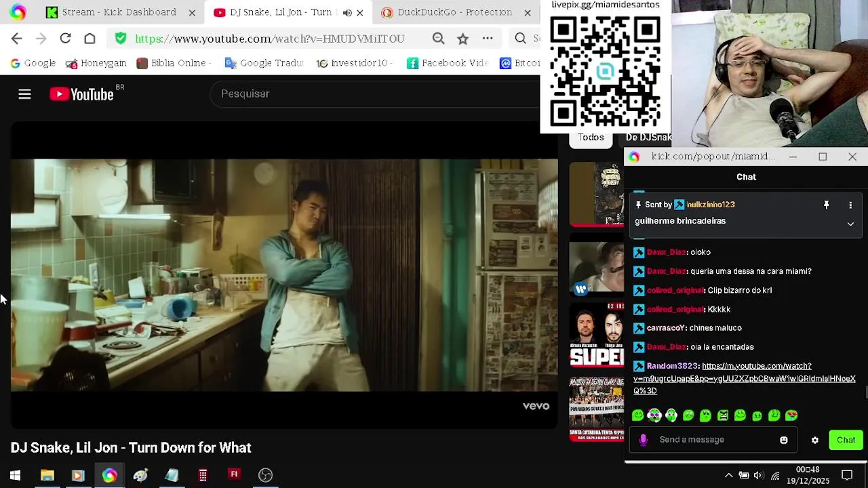This screenshot has height=488, width=868.
Task: Go back with the browser back arrow
Action: click(x=17, y=39)
